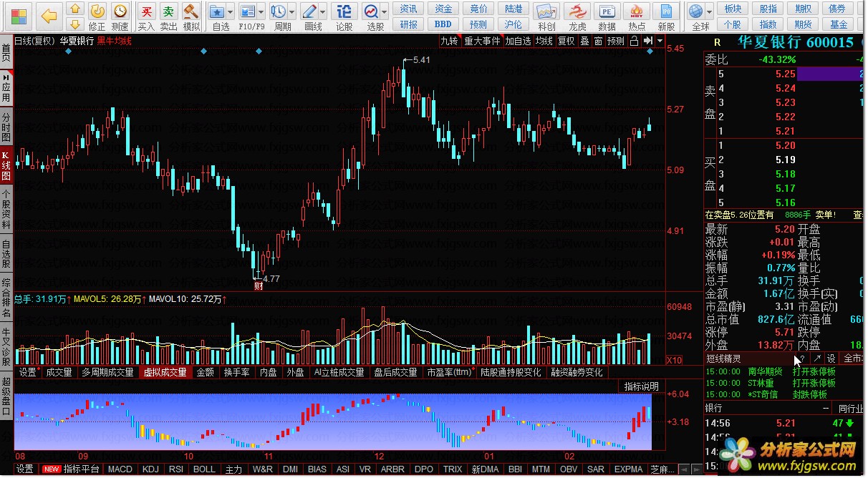Open the 论股 discussion icon
This screenshot has width=868, height=478.
tap(344, 11)
